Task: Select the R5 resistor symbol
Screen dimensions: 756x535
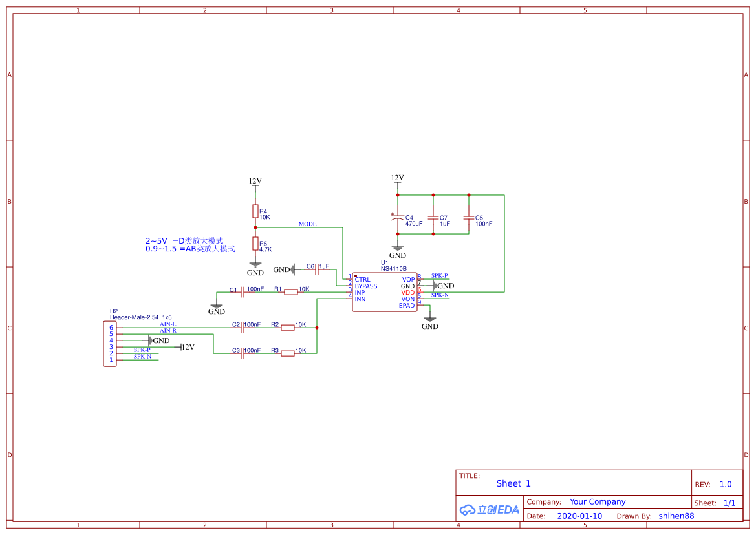Action: click(x=255, y=244)
